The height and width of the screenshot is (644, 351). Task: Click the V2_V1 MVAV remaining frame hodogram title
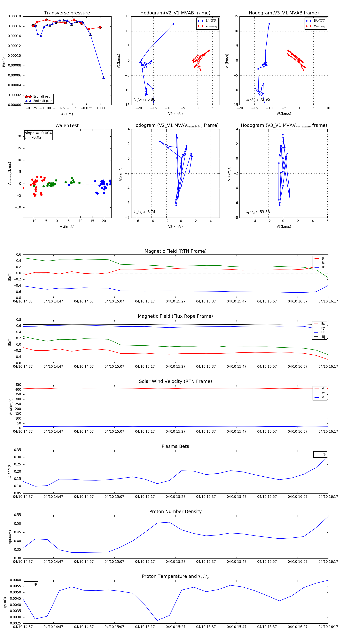[175, 125]
